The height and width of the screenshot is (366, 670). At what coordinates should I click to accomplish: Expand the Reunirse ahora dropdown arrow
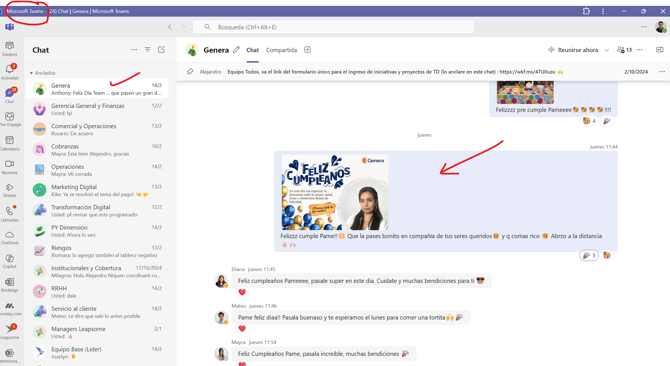606,50
